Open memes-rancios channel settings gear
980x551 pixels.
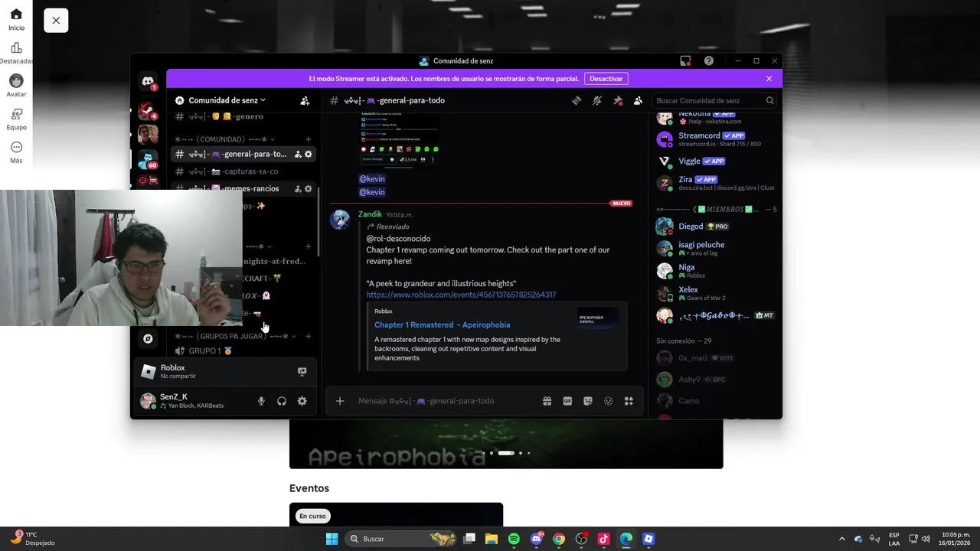coord(309,188)
